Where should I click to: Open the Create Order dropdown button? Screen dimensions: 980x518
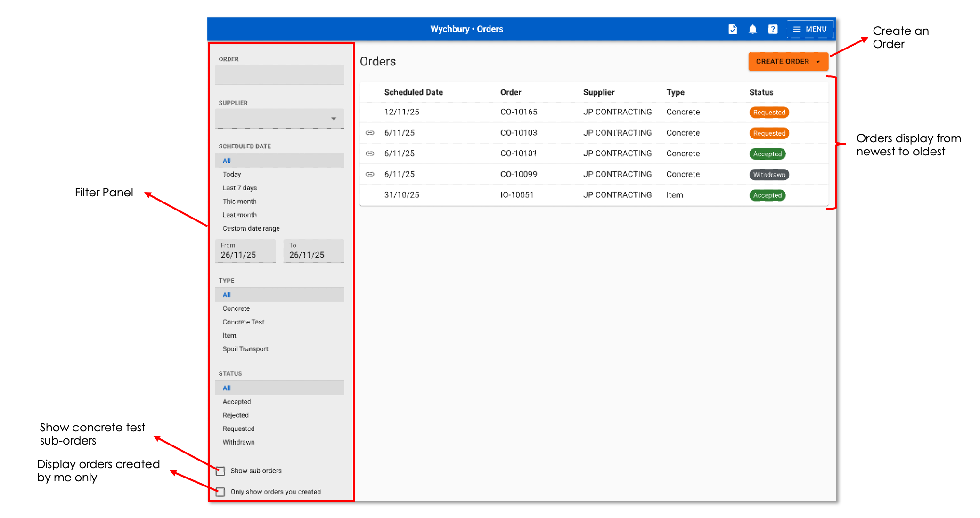tap(788, 62)
